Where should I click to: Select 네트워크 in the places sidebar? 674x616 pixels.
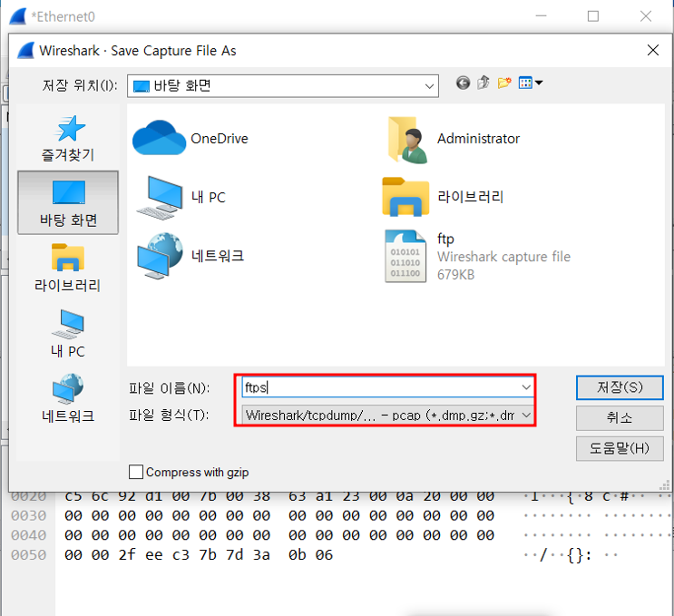[x=68, y=398]
